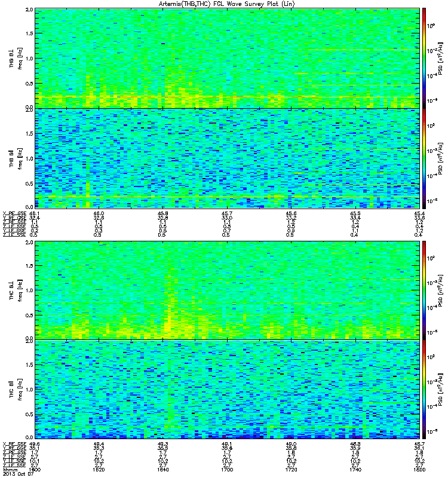
Task: Select the THB B-parallel spectrogram panel
Action: pyautogui.click(x=227, y=158)
